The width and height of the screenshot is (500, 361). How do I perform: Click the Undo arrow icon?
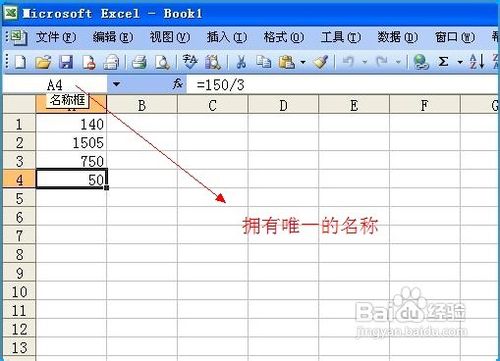[348, 62]
